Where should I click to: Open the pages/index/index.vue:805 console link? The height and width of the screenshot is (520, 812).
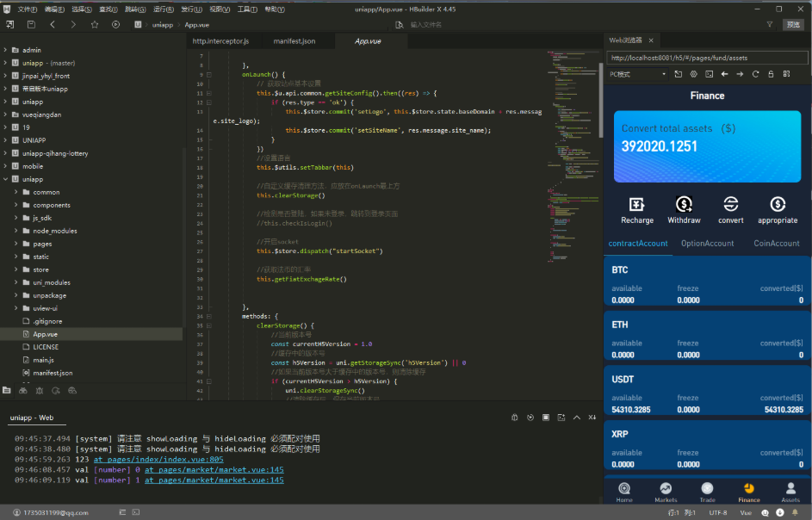click(x=158, y=460)
